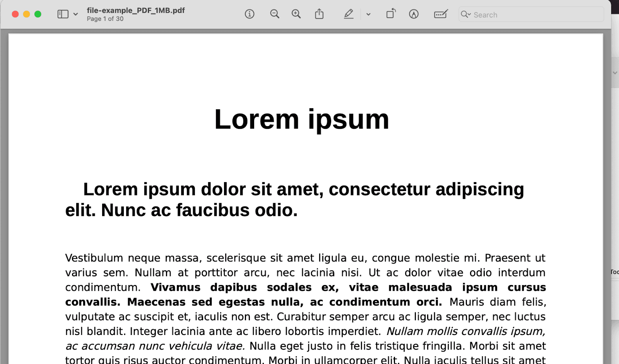Open the Share menu
The height and width of the screenshot is (364, 619).
pyautogui.click(x=319, y=14)
